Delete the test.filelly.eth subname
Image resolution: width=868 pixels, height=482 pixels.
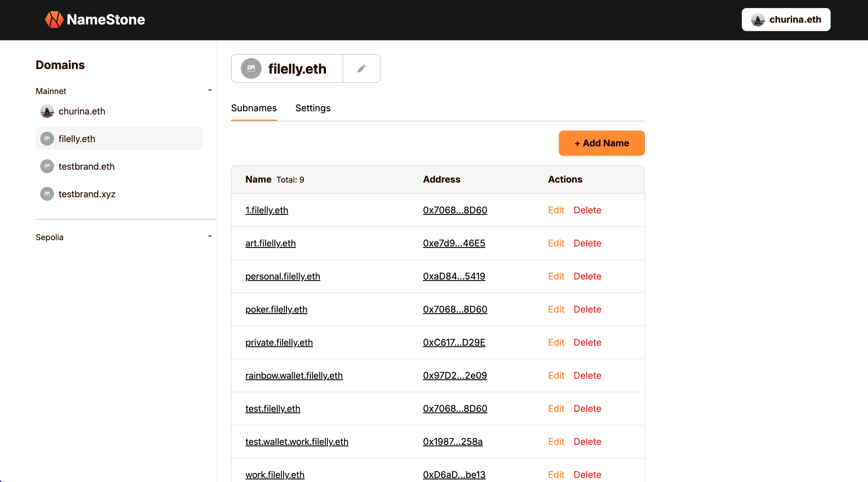point(587,409)
